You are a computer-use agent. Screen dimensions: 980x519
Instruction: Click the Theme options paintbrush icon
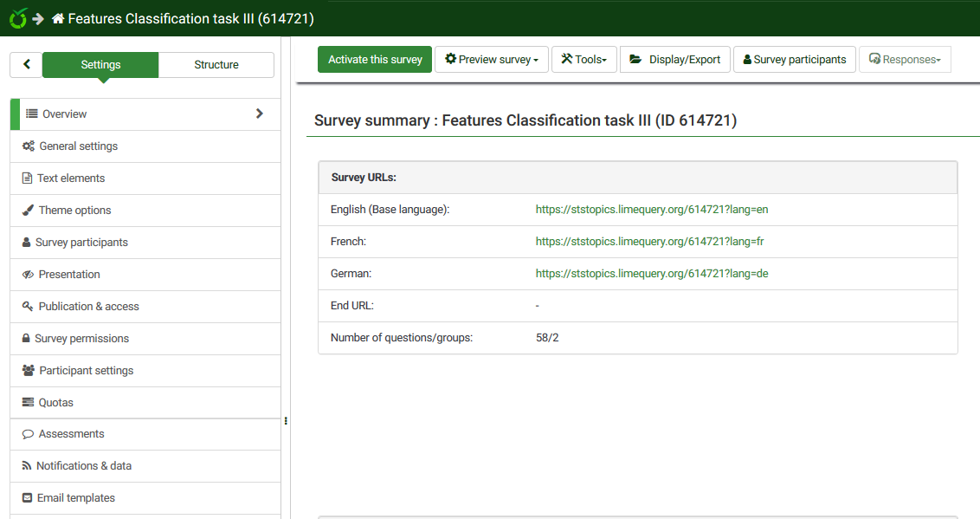(28, 211)
